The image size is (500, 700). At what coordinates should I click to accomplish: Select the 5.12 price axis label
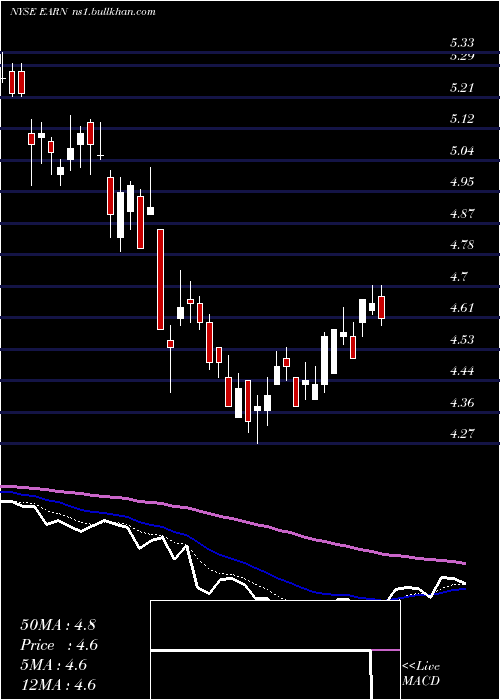[462, 119]
